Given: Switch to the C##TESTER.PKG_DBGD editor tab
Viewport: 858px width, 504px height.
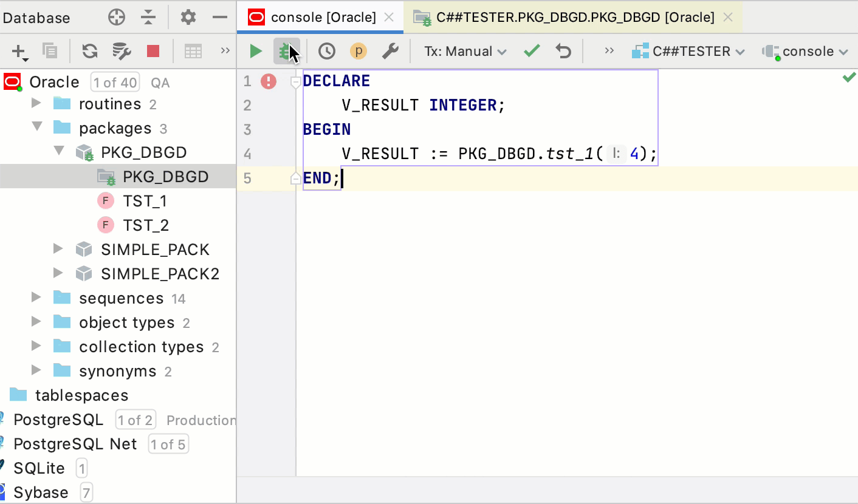Looking at the screenshot, I should [x=568, y=18].
